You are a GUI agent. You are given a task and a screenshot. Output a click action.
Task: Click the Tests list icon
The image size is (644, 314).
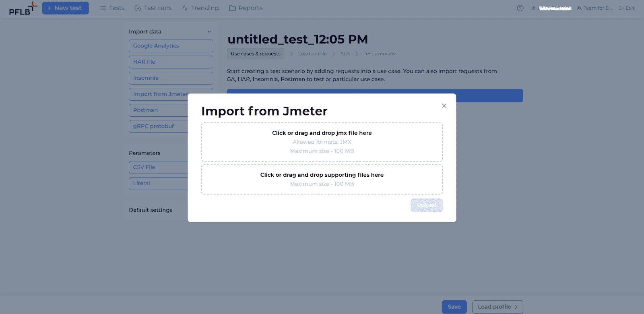pyautogui.click(x=103, y=8)
